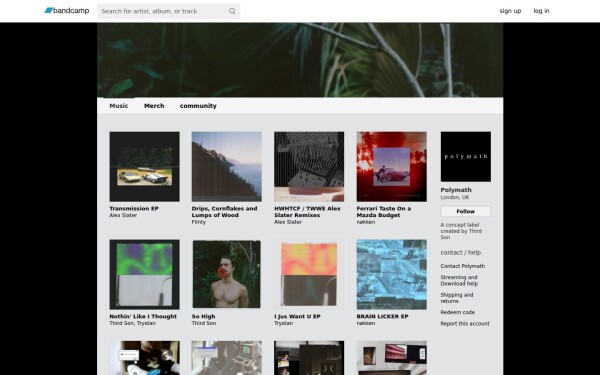
Task: Click 'nøkken' under Ferrari Taste On a Mazda Budget
Action: coord(366,222)
